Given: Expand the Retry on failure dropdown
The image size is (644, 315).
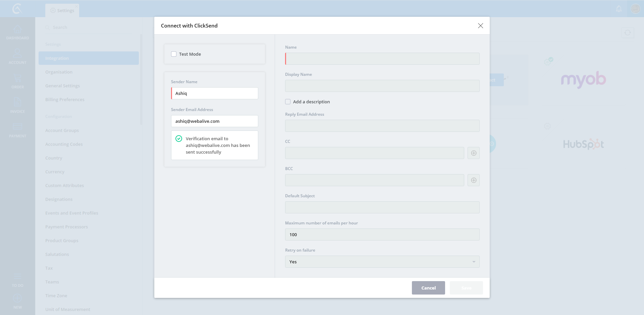Looking at the screenshot, I should 382,262.
